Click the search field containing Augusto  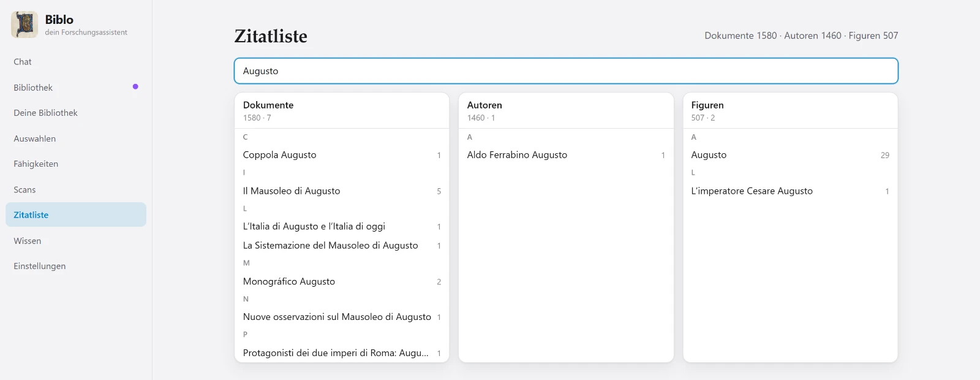pos(566,71)
